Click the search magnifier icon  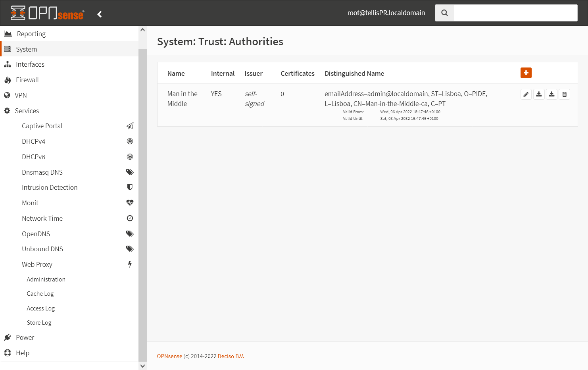pos(444,12)
